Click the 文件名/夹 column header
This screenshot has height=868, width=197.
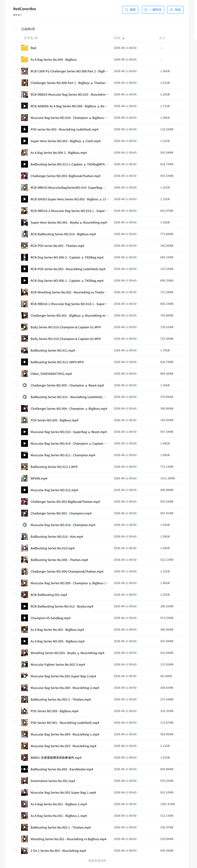click(31, 38)
